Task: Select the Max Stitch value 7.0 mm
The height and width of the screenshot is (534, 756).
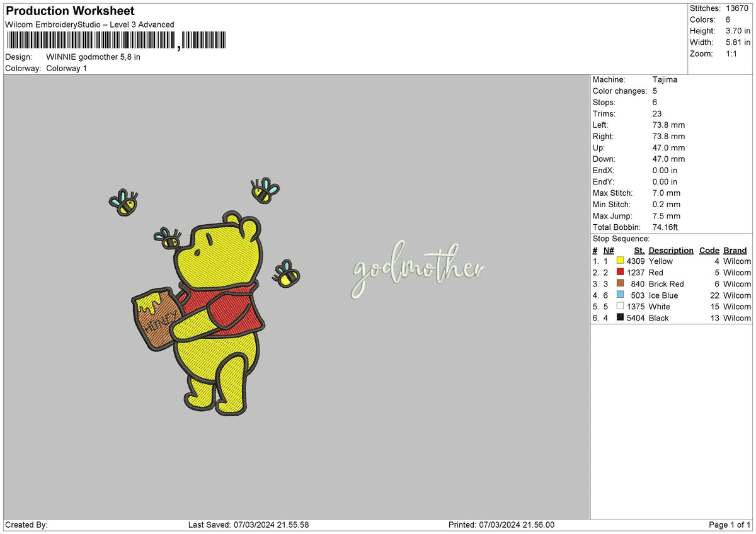Action: tap(667, 193)
